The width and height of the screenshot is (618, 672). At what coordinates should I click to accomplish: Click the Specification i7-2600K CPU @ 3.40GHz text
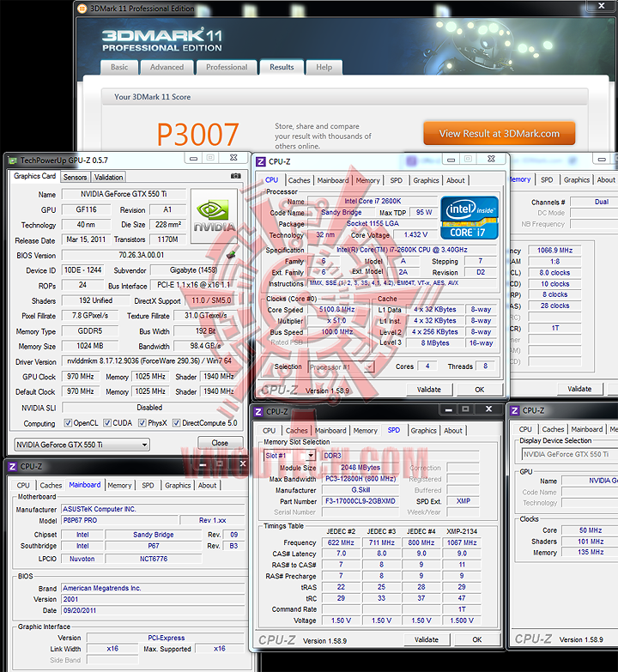[402, 250]
